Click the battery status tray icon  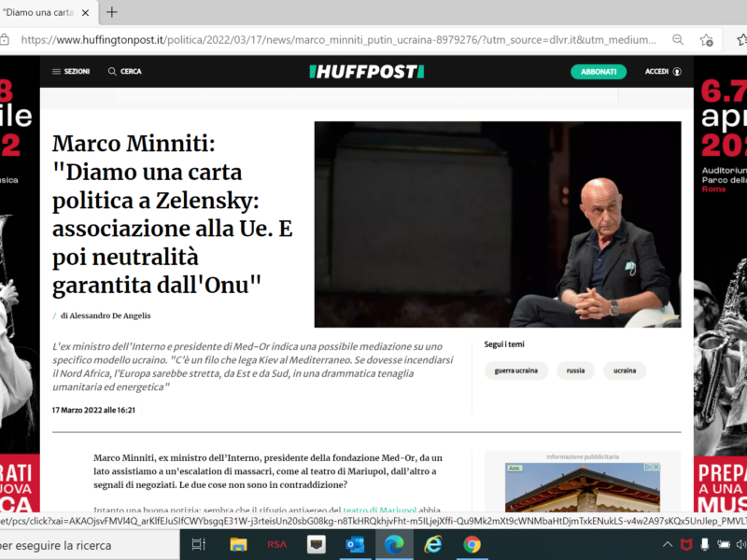pyautogui.click(x=723, y=544)
